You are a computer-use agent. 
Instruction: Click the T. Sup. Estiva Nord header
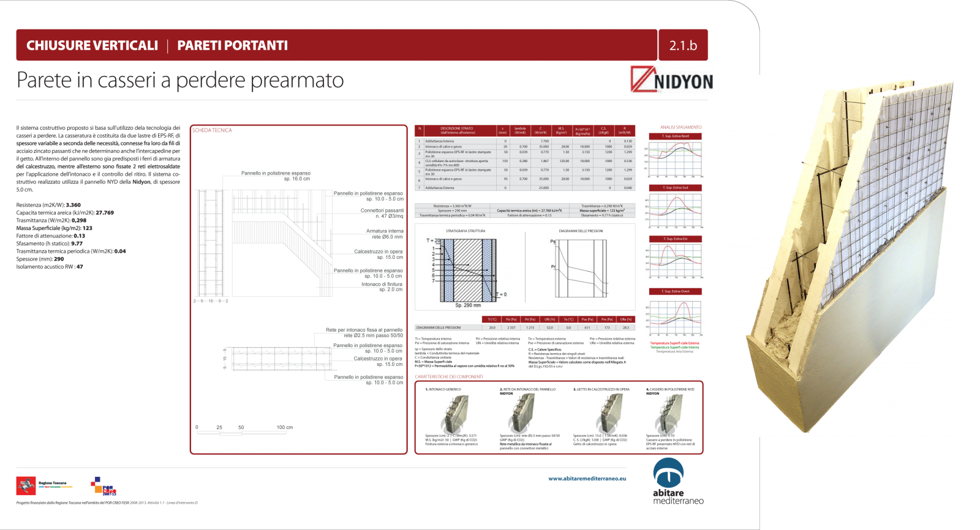(x=675, y=136)
